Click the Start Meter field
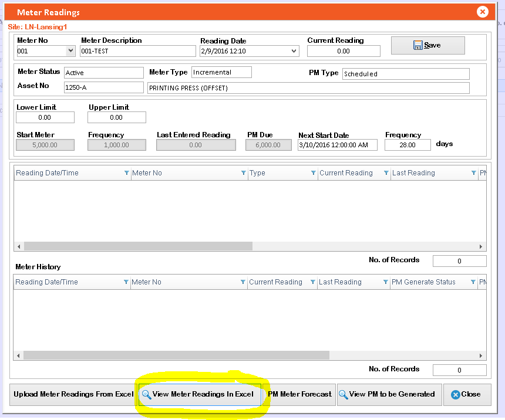Screen dimensions: 505x420 tap(45, 145)
